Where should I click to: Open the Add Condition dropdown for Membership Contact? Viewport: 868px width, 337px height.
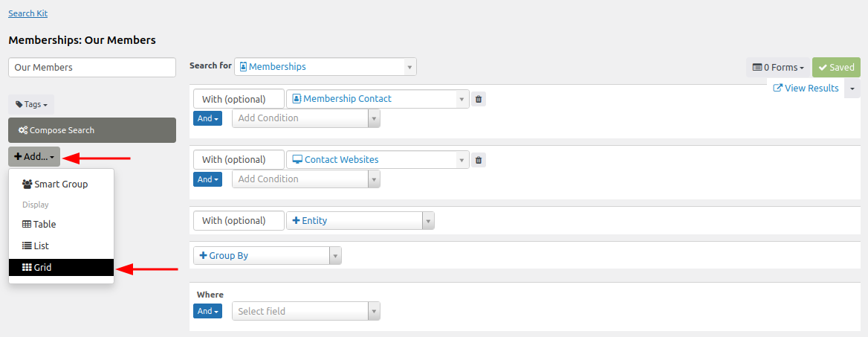click(x=305, y=118)
